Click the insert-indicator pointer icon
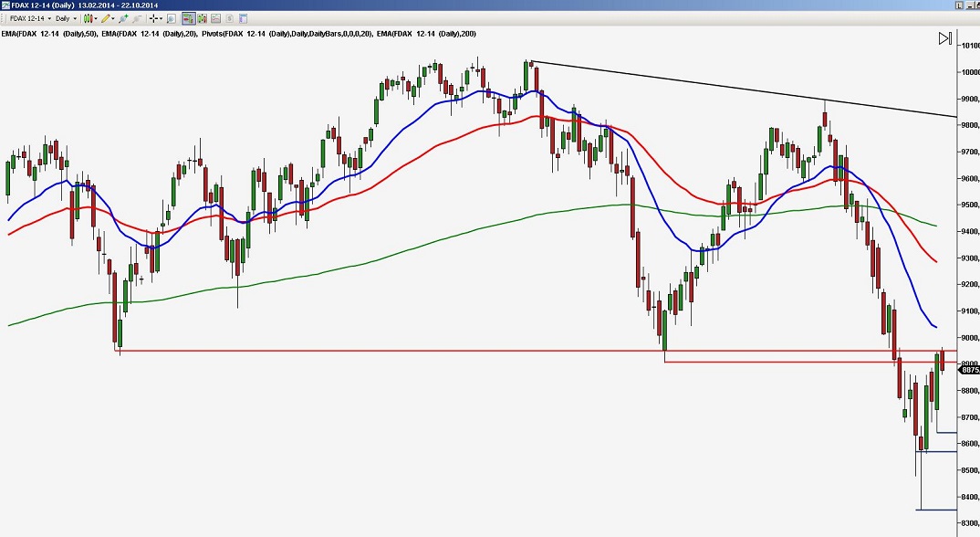 coord(122,17)
